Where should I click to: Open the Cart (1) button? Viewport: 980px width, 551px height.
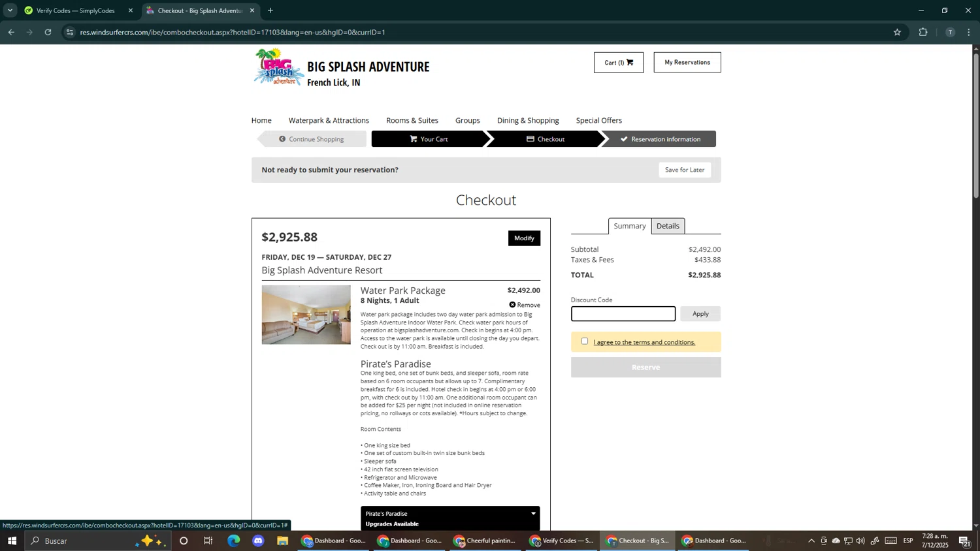coord(619,63)
